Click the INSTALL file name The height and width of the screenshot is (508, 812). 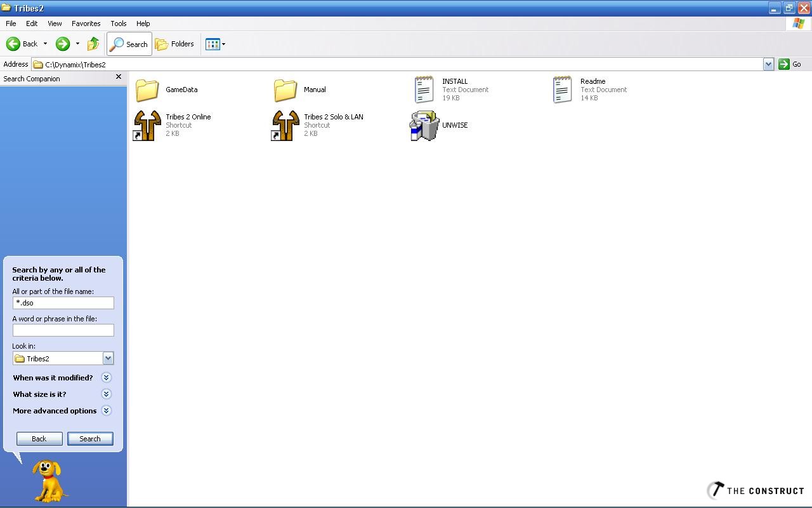[x=455, y=81]
